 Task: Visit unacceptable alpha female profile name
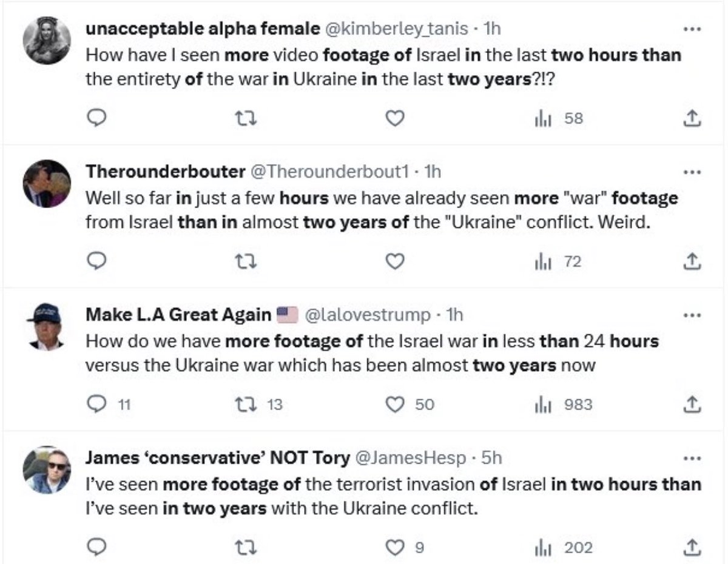tap(203, 29)
